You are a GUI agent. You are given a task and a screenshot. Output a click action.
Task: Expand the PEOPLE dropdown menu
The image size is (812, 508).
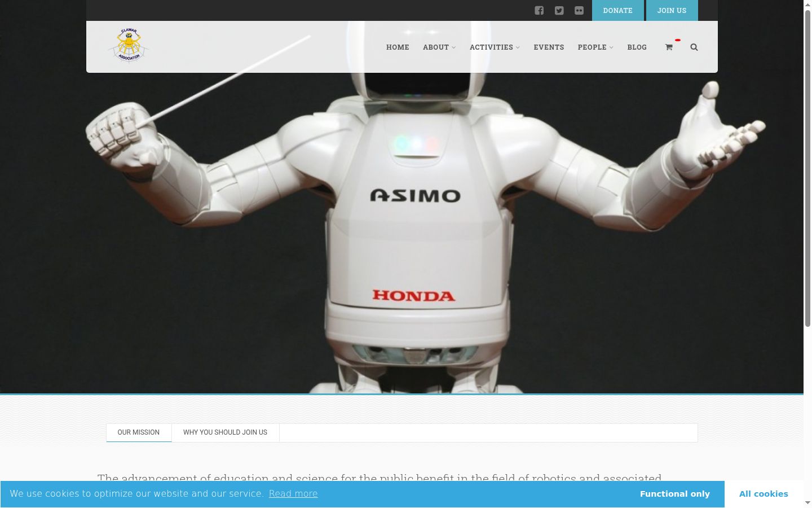(x=595, y=47)
